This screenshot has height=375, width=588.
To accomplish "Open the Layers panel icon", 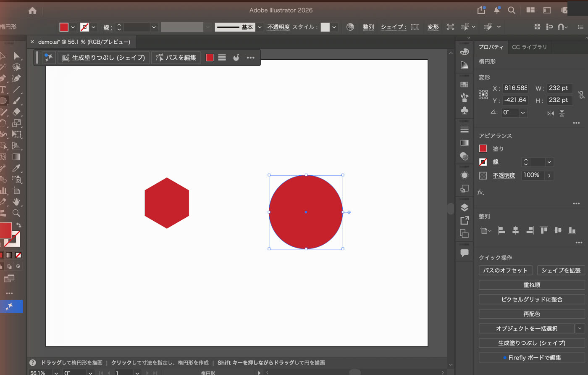I will 465,207.
